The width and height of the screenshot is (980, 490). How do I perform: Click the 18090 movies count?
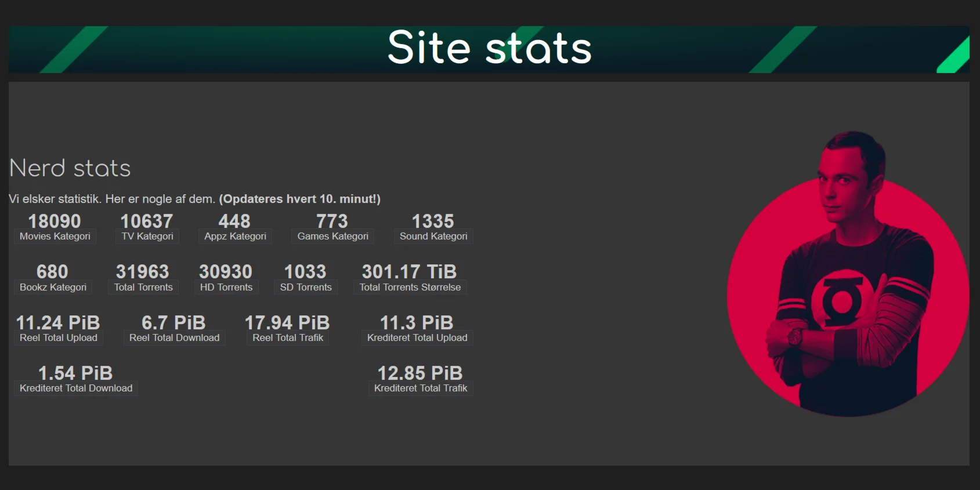click(x=55, y=221)
